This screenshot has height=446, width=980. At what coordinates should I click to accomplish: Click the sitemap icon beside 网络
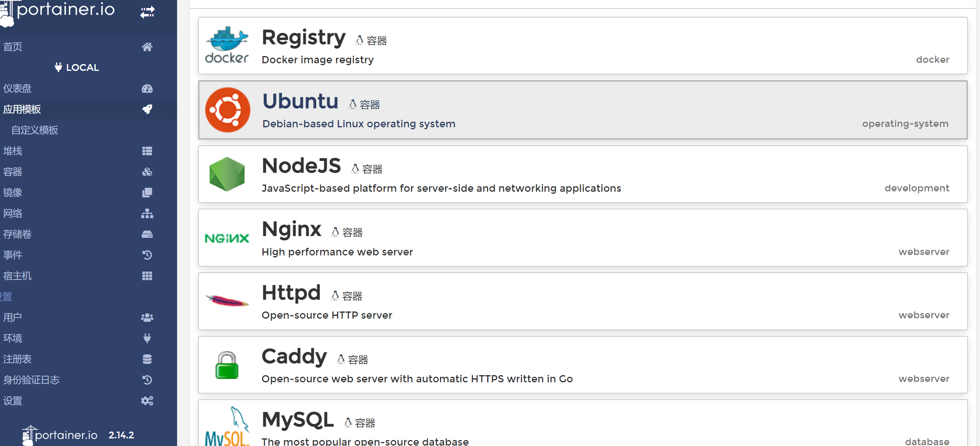tap(147, 213)
